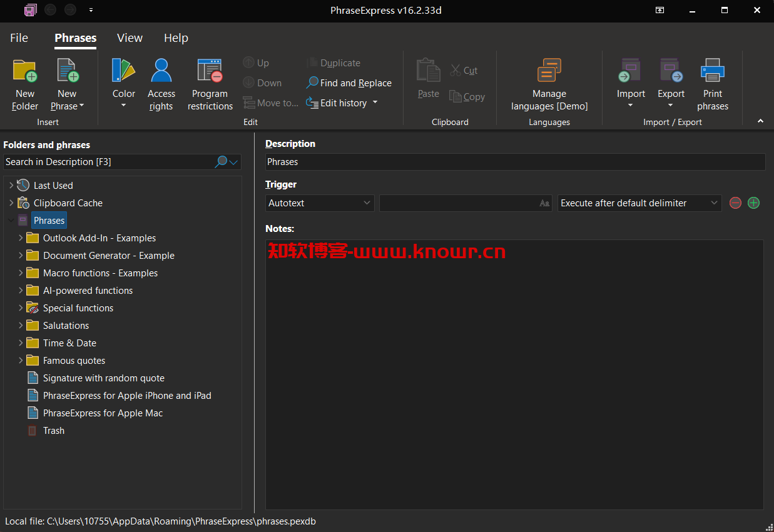The image size is (774, 532).
Task: Select PhraseExpress for Apple iPhone and iPad
Action: [x=127, y=396]
